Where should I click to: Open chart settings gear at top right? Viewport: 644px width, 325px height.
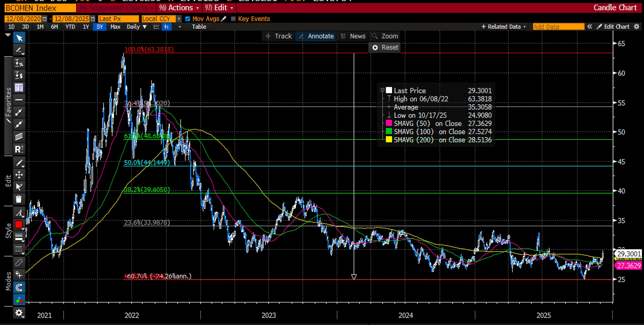[637, 27]
